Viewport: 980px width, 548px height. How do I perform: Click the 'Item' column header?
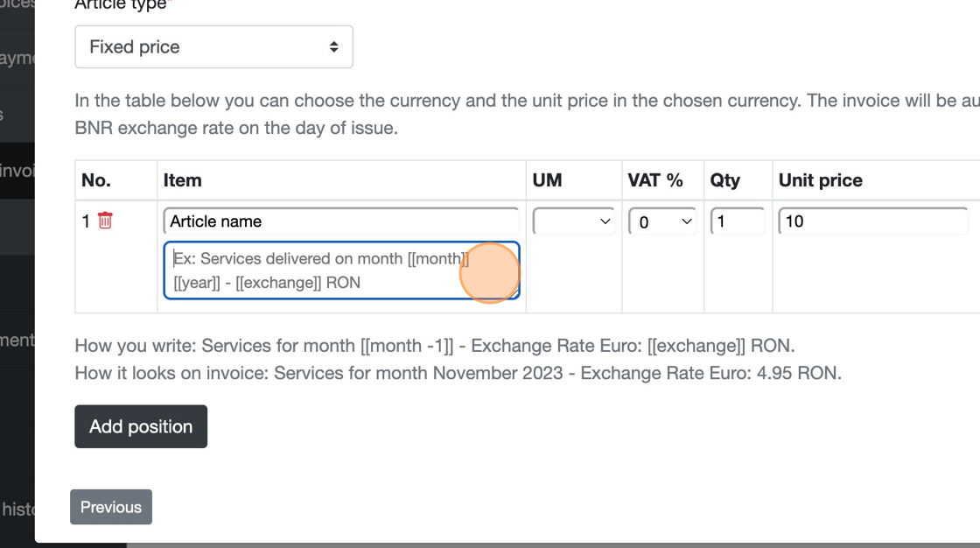coord(183,180)
